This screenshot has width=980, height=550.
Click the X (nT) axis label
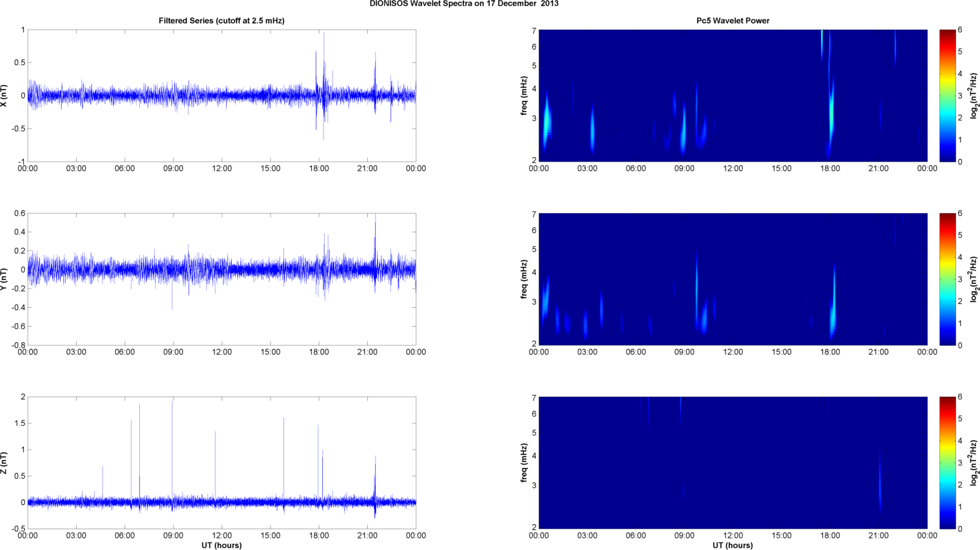click(x=5, y=95)
